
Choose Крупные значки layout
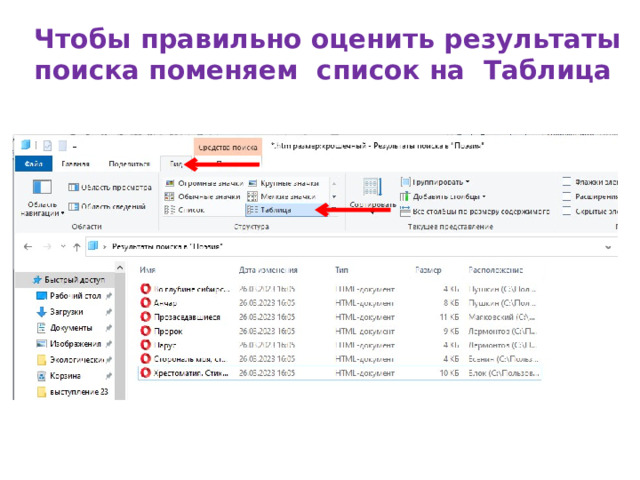tap(284, 183)
